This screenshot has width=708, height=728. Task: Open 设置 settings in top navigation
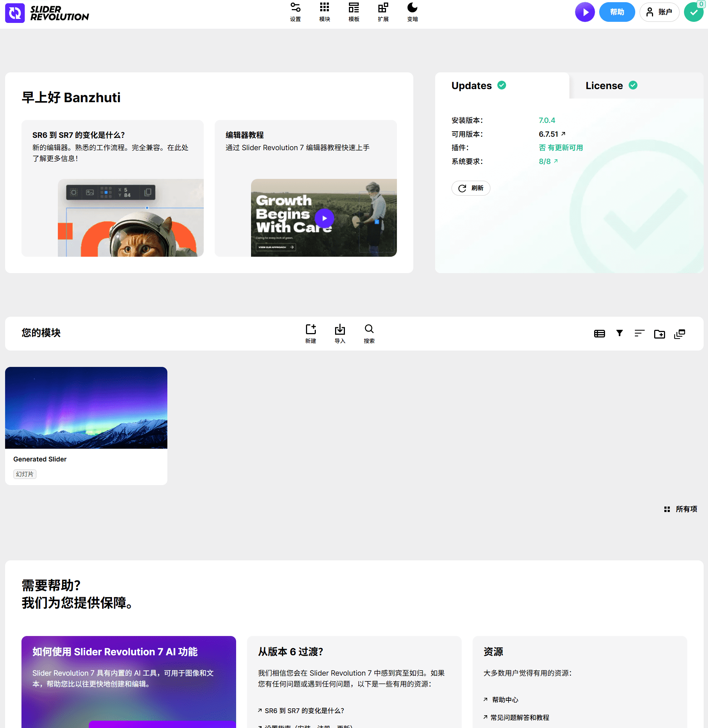295,12
